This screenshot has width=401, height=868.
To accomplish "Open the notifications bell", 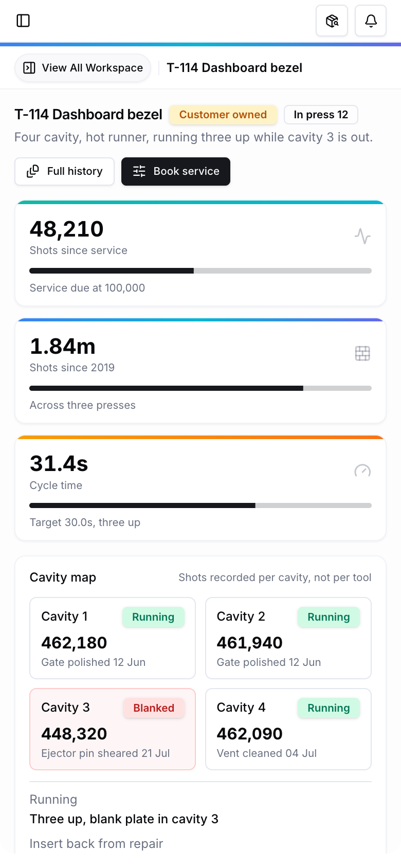I will click(371, 21).
